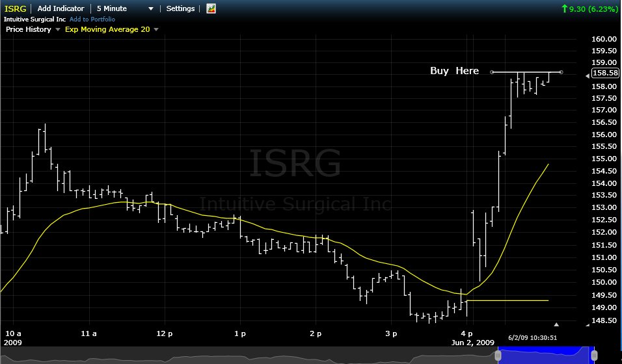Click the blue selected range in navigator
Viewport: 622px width, 364px height.
[546, 356]
